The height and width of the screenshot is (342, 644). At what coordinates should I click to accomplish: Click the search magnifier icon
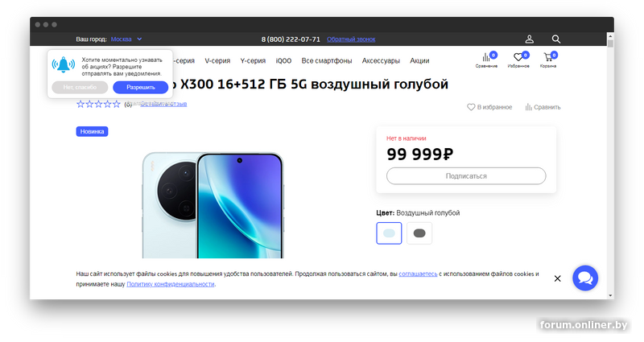click(x=555, y=39)
